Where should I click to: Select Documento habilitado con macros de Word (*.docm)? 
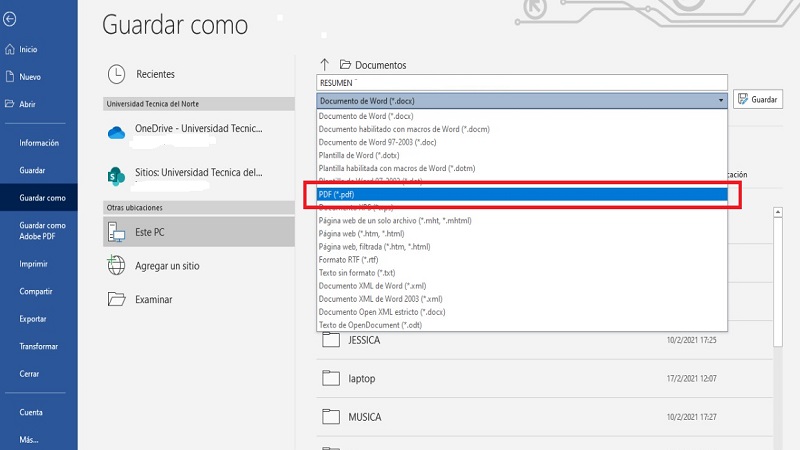pyautogui.click(x=521, y=129)
